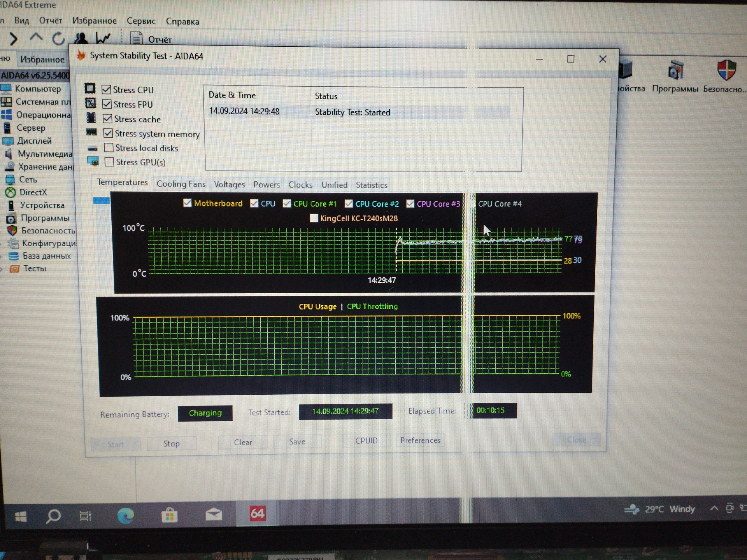Click the refresh icon in AIDA64 toolbar
This screenshot has height=560, width=747.
[58, 38]
